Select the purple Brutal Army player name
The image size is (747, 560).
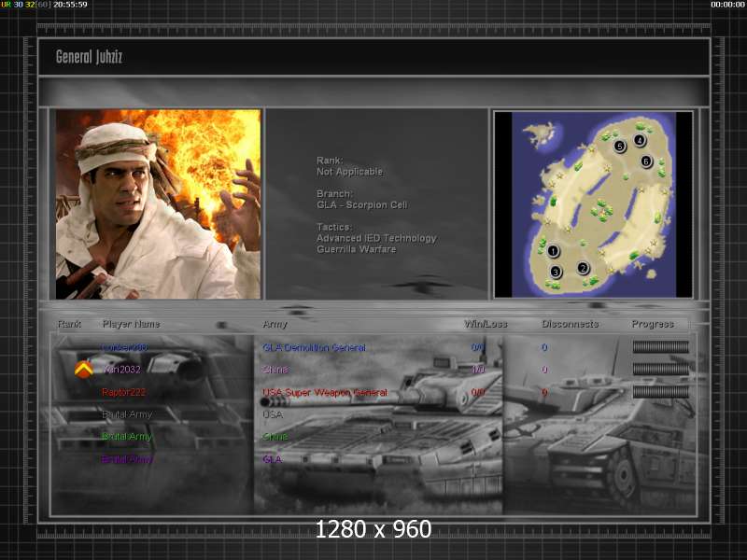127,459
